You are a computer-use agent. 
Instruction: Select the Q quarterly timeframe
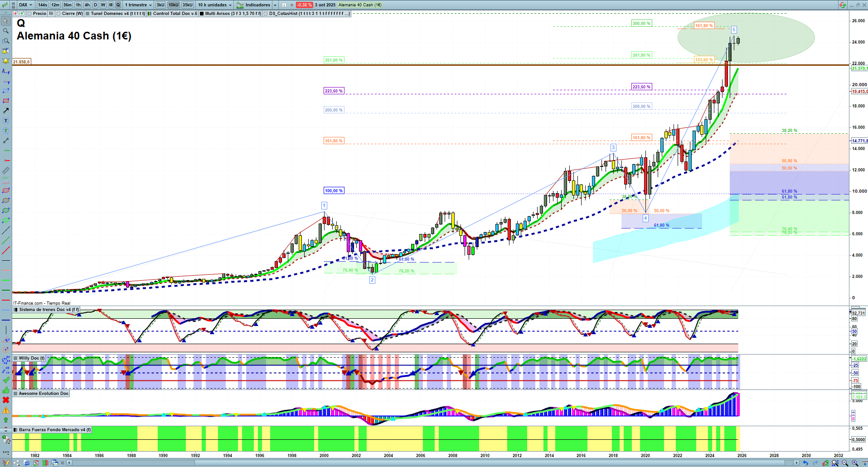click(118, 5)
